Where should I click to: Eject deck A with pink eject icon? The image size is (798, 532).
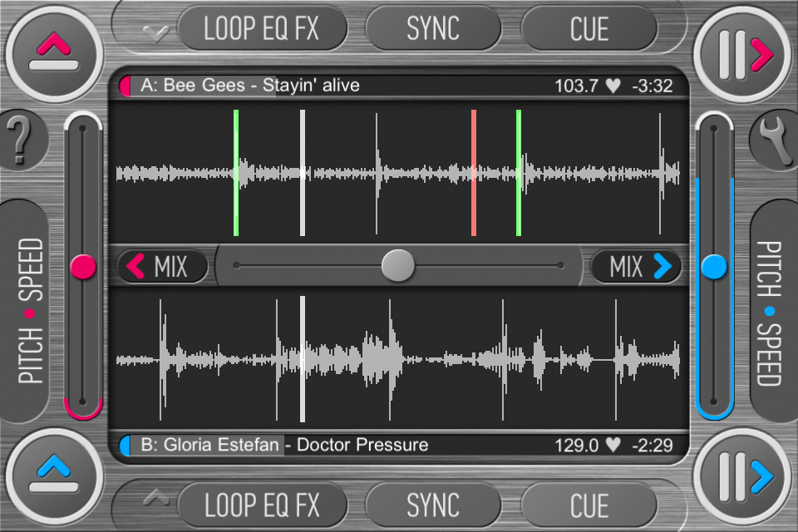[54, 54]
